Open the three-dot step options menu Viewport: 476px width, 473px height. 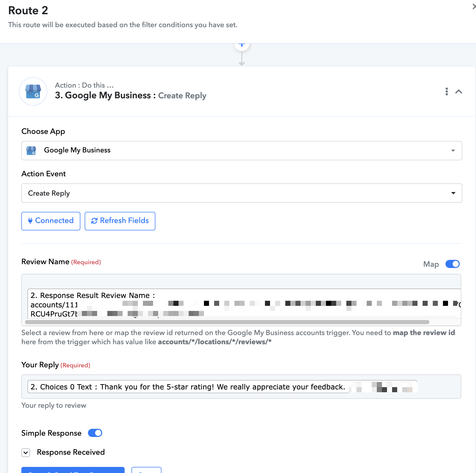[447, 91]
